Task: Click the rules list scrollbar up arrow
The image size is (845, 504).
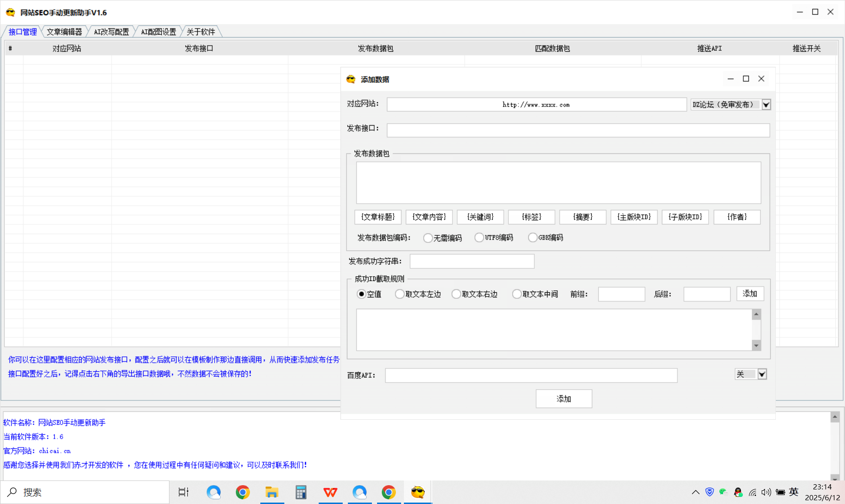Action: point(756,314)
